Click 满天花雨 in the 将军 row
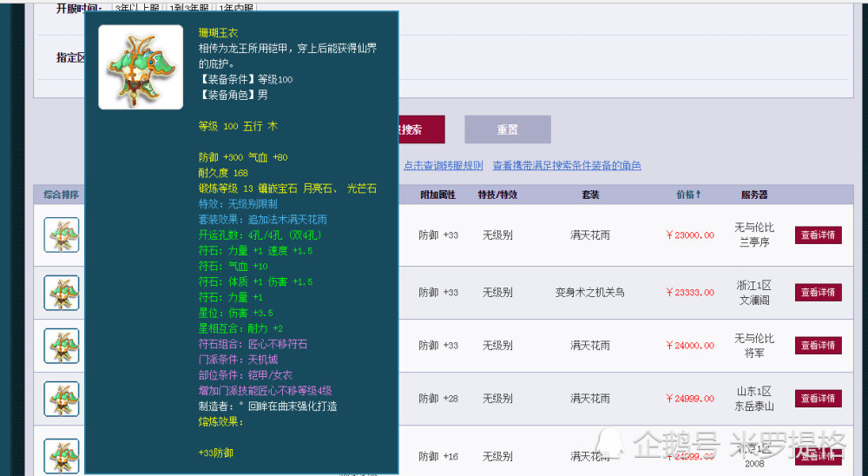Image resolution: width=868 pixels, height=476 pixels. 590,345
